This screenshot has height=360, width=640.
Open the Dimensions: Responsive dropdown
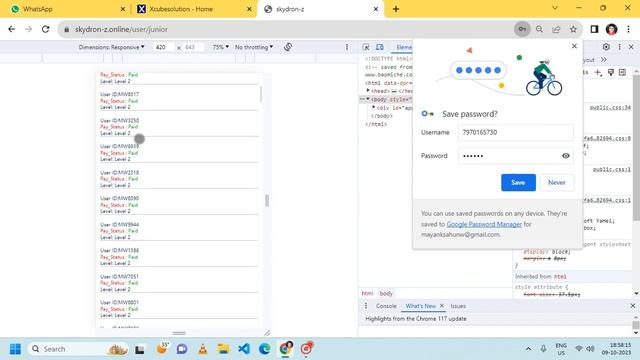[111, 47]
